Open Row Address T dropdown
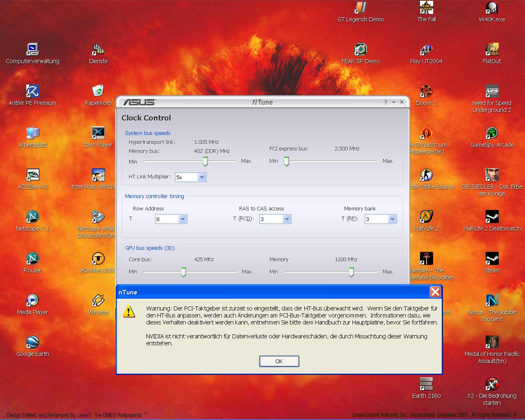Screen dimensions: 525x420 point(183,219)
